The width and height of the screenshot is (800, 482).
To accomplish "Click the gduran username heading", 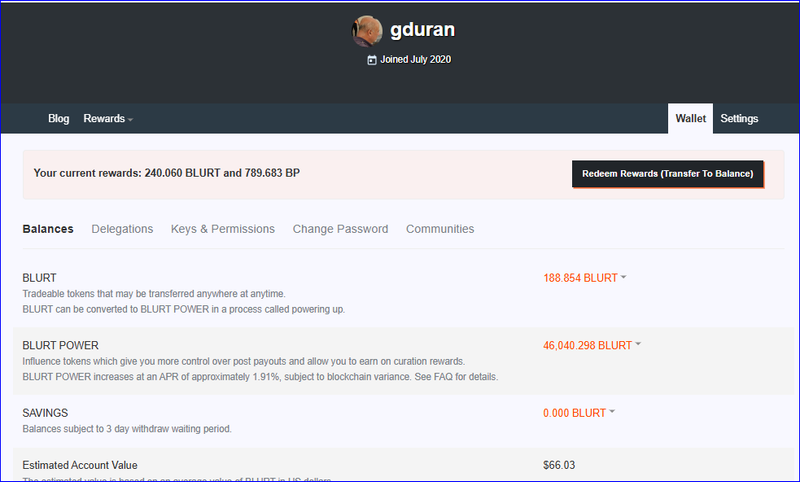I will coord(423,30).
